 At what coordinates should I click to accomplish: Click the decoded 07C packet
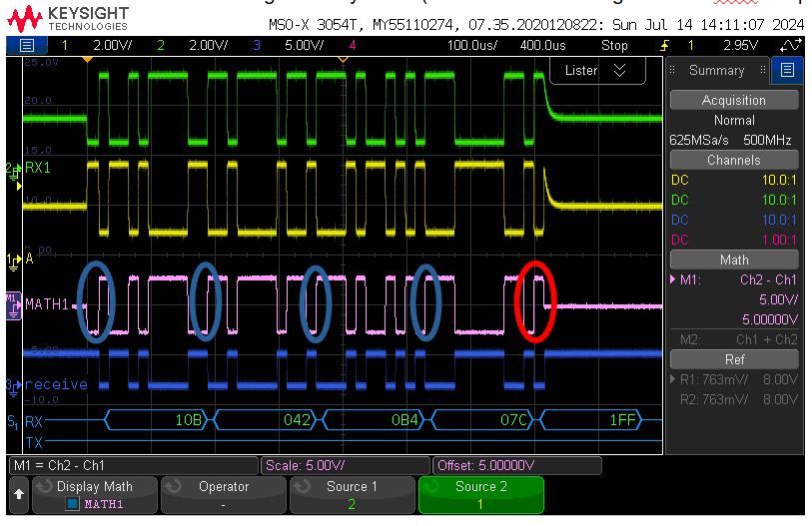click(483, 420)
